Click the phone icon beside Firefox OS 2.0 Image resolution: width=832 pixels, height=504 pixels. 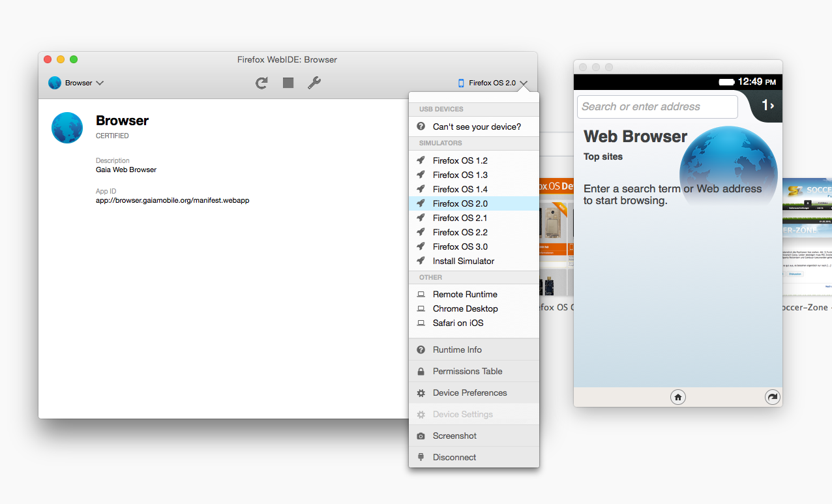tap(462, 83)
